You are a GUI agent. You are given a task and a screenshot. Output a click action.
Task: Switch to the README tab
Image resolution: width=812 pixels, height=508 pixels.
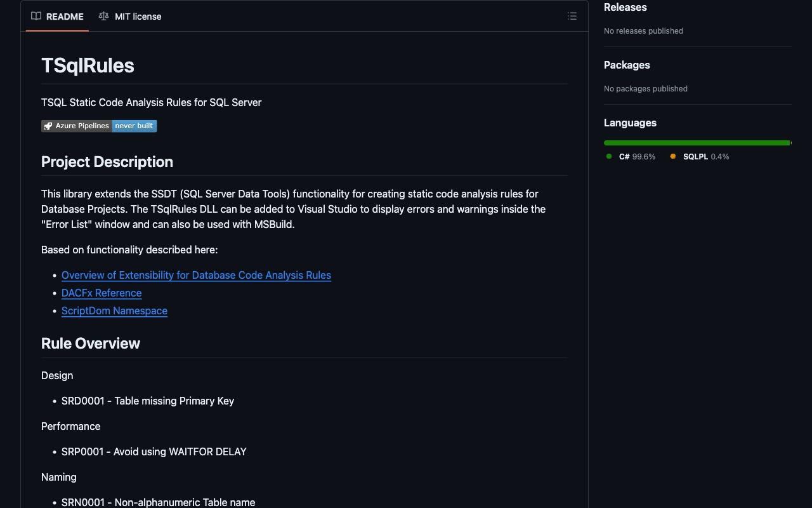pyautogui.click(x=57, y=17)
